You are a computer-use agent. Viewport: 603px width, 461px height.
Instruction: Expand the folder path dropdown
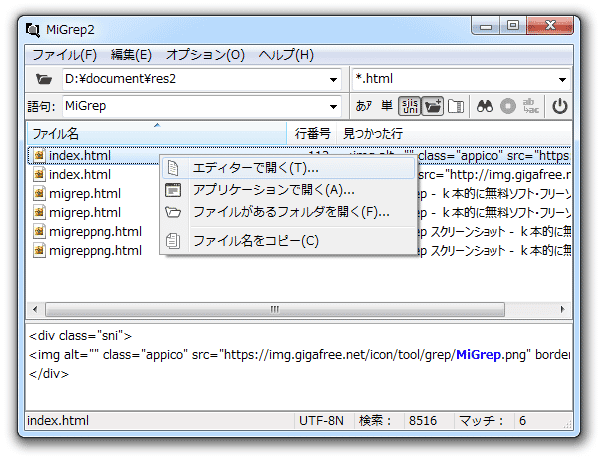pos(333,80)
